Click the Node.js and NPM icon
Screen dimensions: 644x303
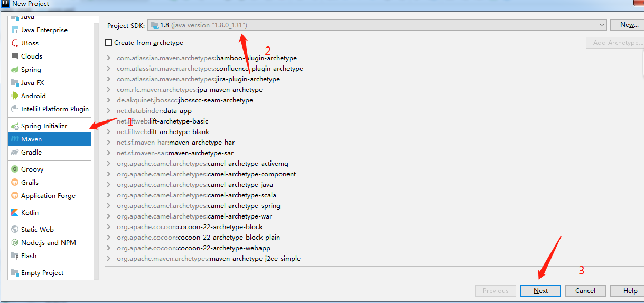[x=15, y=243]
